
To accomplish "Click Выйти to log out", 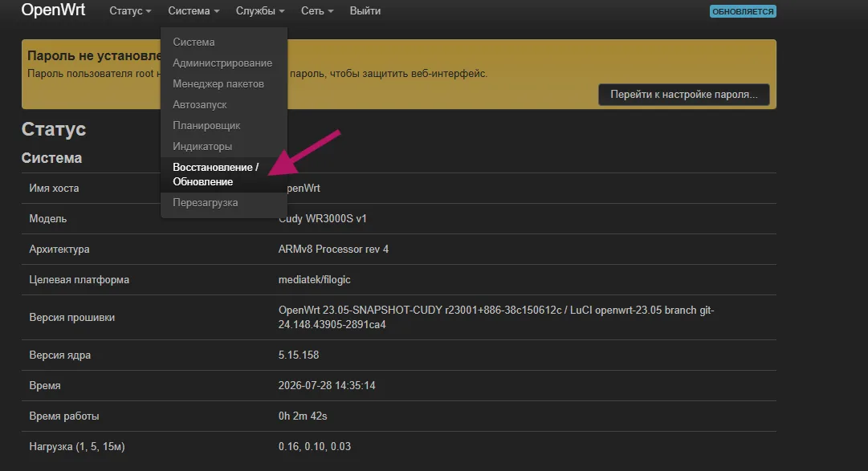I will (365, 11).
